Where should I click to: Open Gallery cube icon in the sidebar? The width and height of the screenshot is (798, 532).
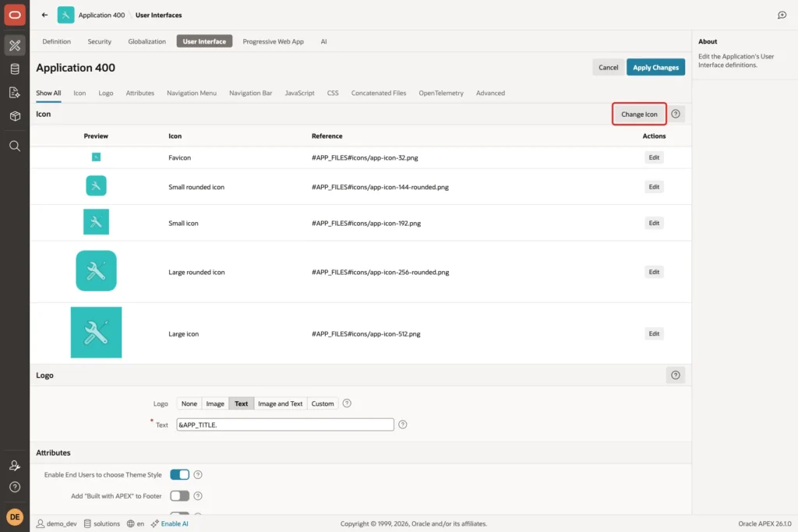coord(15,116)
